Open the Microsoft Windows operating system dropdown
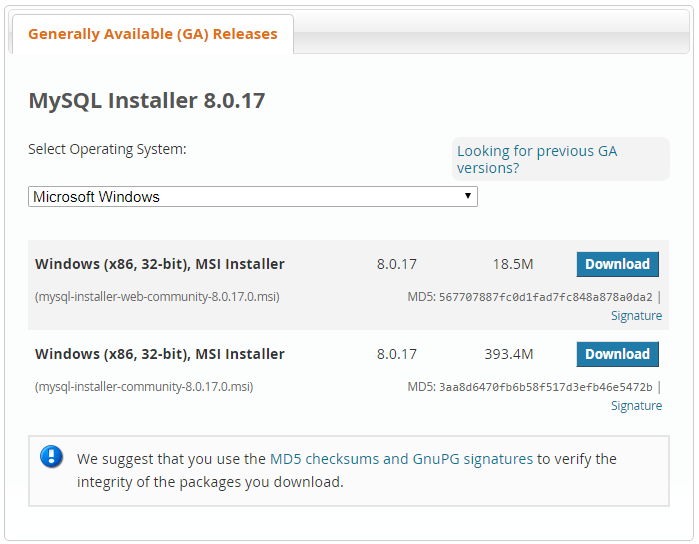The height and width of the screenshot is (544, 699). point(253,197)
